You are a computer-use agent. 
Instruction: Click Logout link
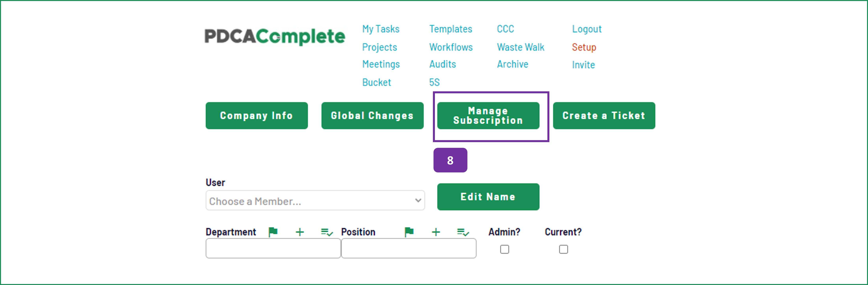(x=587, y=29)
